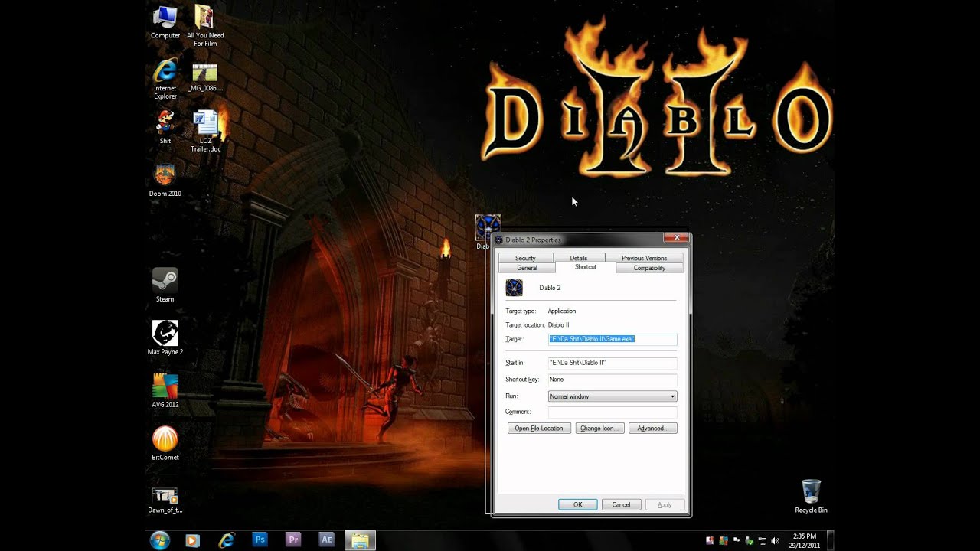Launch Internet Explorer from the taskbar
The height and width of the screenshot is (551, 980).
click(x=226, y=540)
